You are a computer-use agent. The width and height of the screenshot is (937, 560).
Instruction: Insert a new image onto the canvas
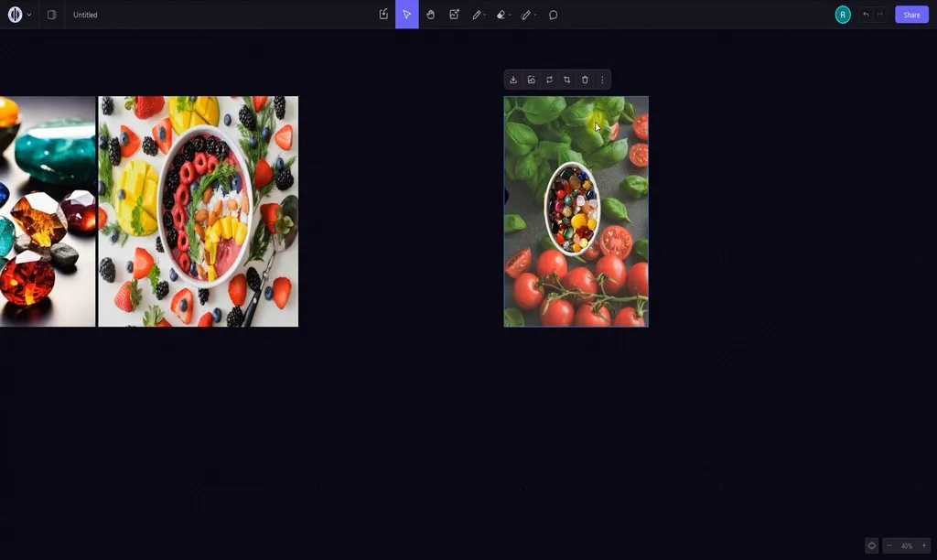pos(454,15)
